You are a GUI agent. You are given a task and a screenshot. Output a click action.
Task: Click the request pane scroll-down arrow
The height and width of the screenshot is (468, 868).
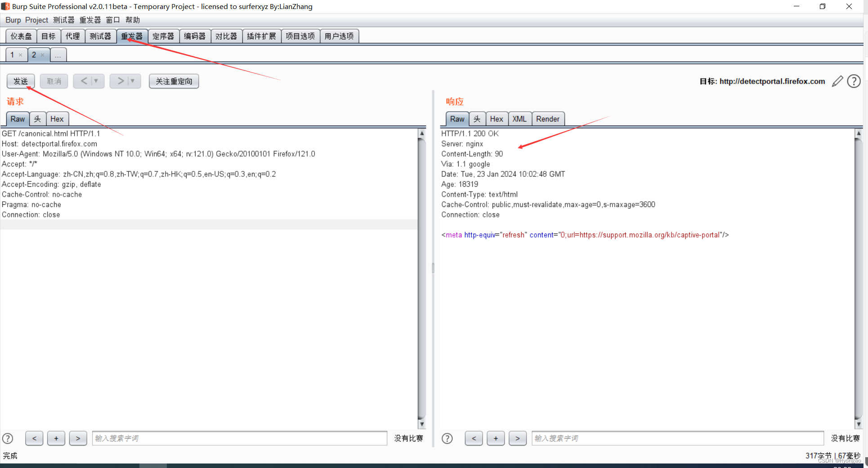(x=422, y=424)
